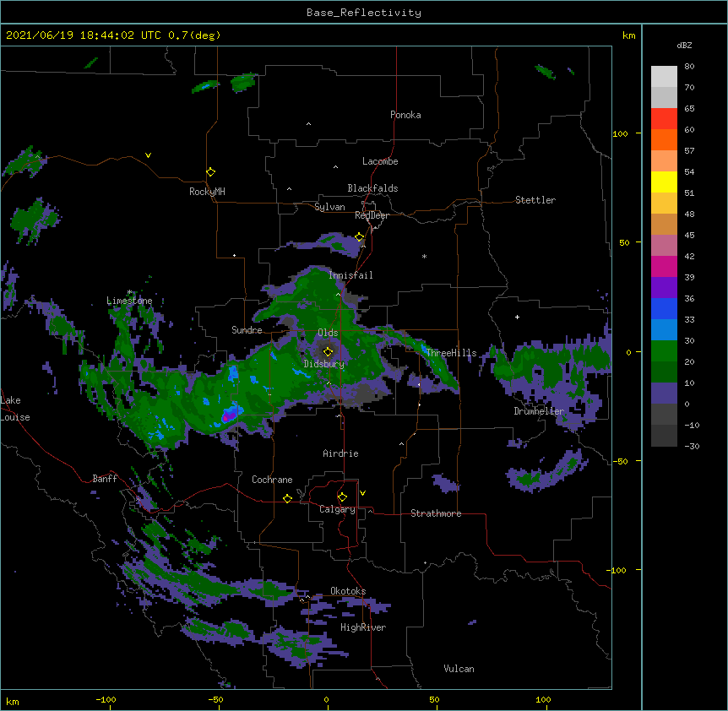Select the orange 57–60 dBZ legend swatch
Image resolution: width=728 pixels, height=711 pixels.
click(664, 140)
